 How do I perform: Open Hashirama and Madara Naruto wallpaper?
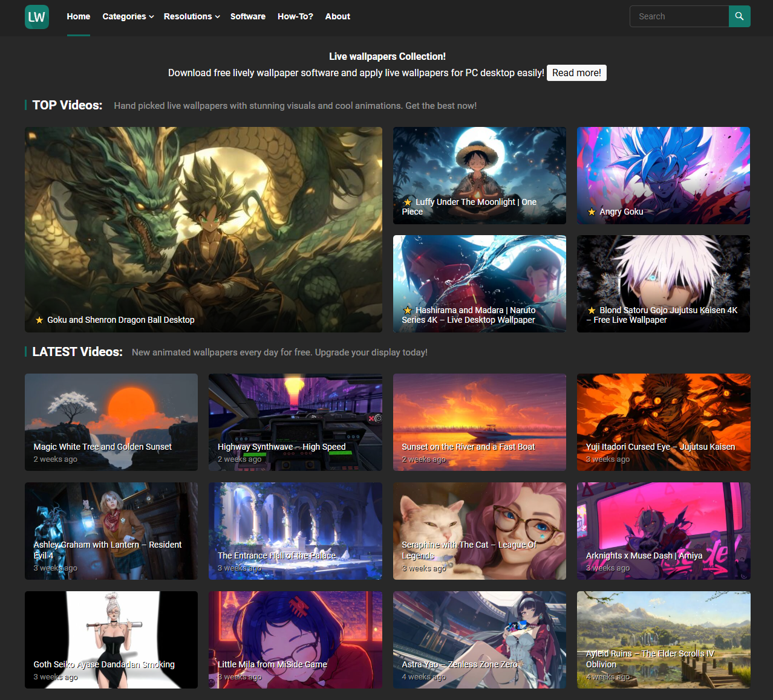[x=480, y=284]
